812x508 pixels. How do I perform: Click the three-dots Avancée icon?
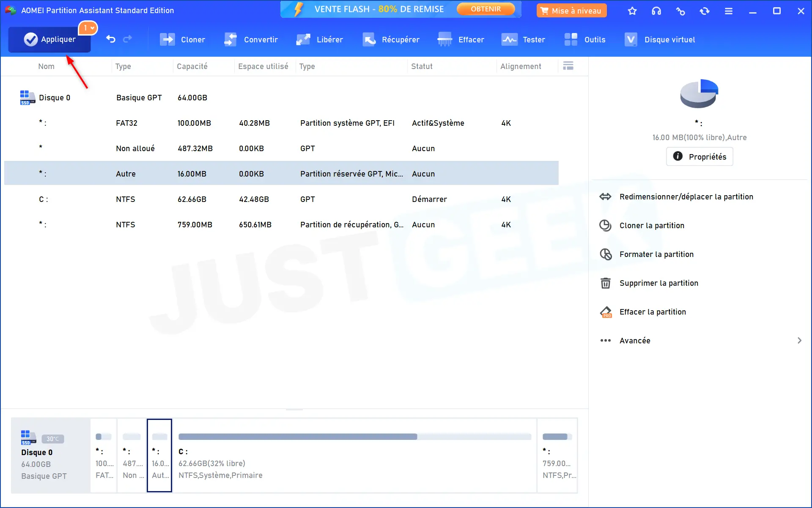click(606, 340)
